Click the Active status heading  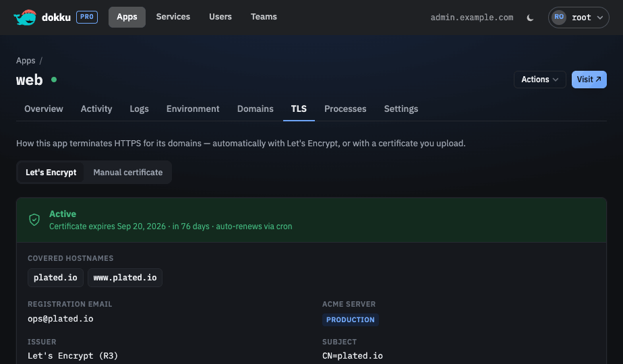pyautogui.click(x=63, y=214)
